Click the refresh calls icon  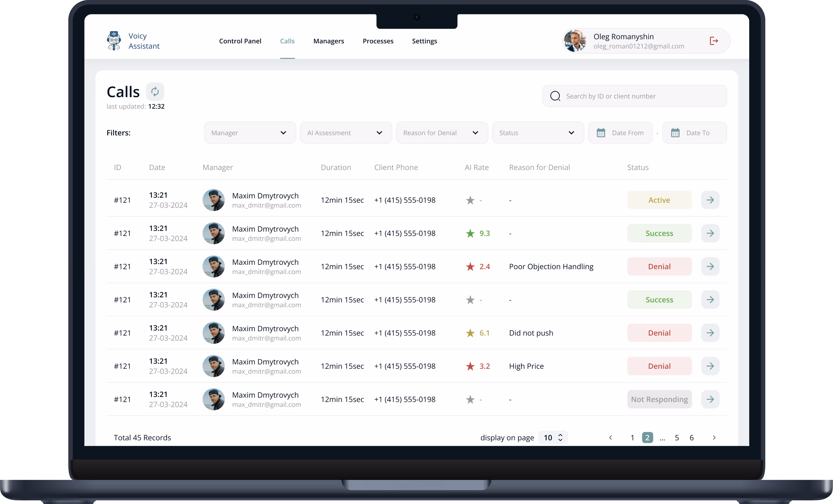(x=155, y=92)
